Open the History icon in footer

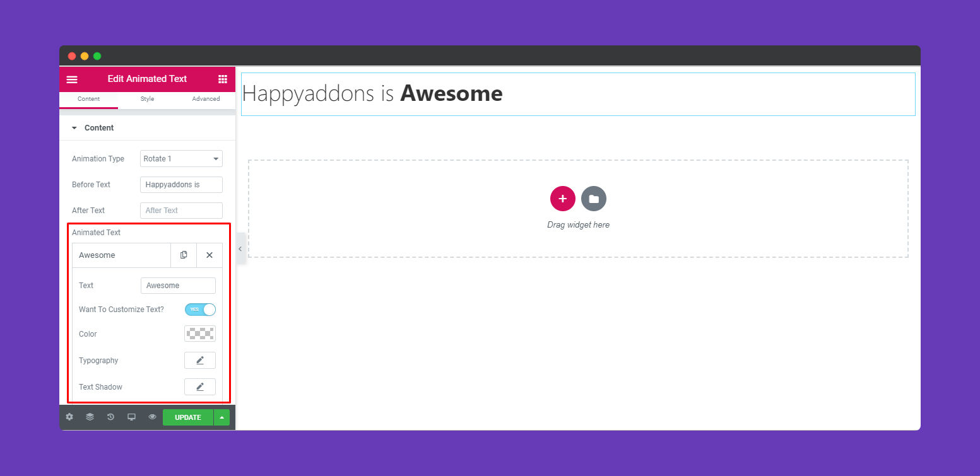pos(110,417)
